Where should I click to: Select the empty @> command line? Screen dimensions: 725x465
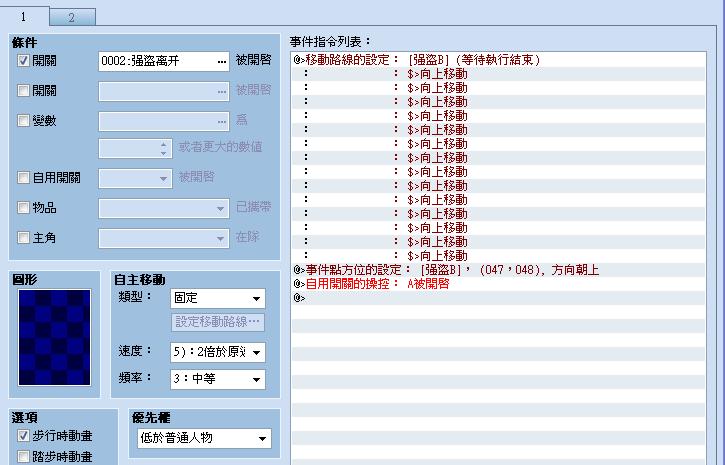coord(498,298)
